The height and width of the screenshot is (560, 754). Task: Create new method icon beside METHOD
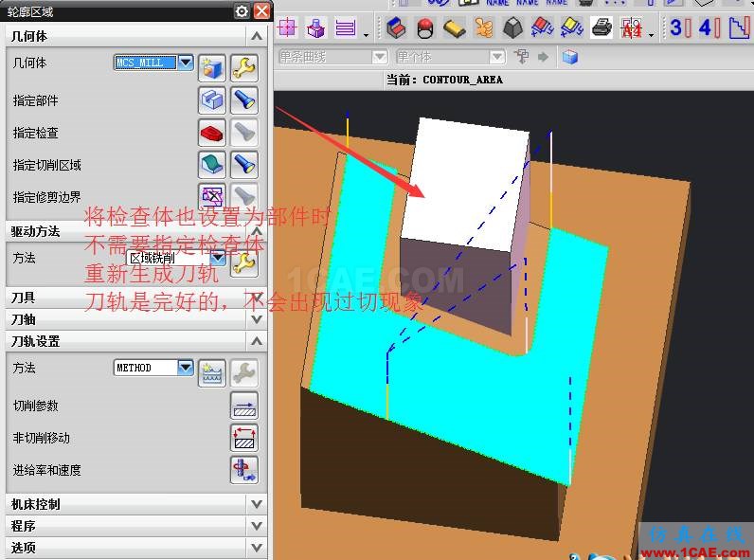point(212,372)
